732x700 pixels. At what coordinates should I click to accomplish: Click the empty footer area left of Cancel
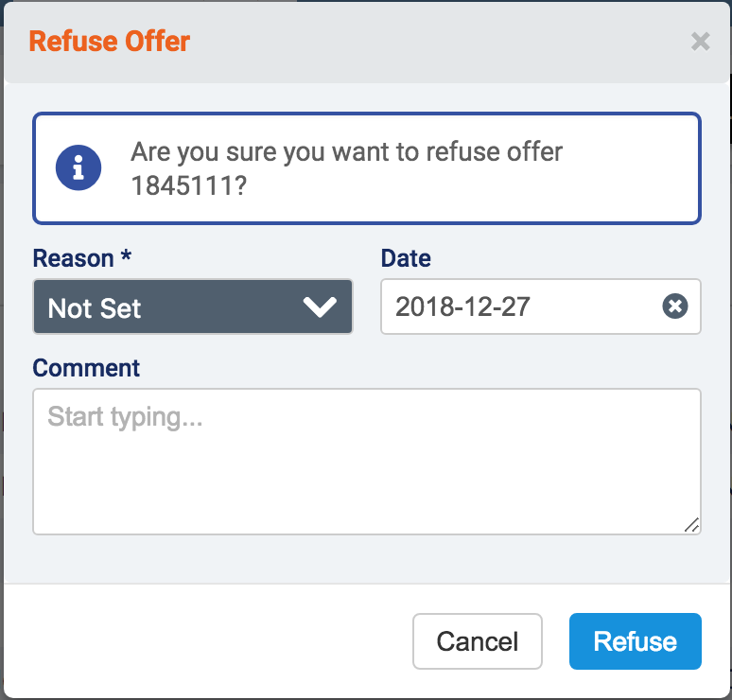click(x=208, y=641)
